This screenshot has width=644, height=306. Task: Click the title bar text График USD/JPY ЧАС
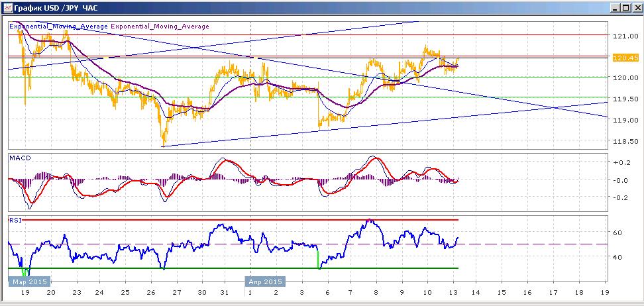pos(56,8)
